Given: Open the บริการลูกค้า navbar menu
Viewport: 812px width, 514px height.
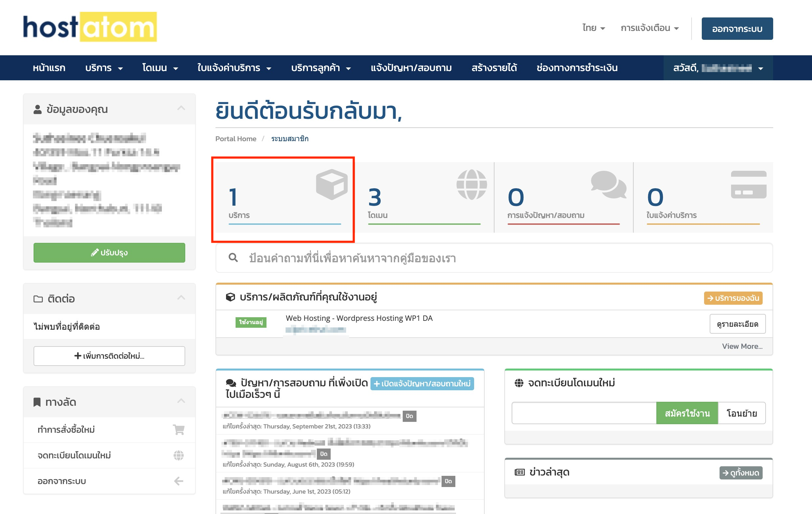Looking at the screenshot, I should click(x=321, y=68).
